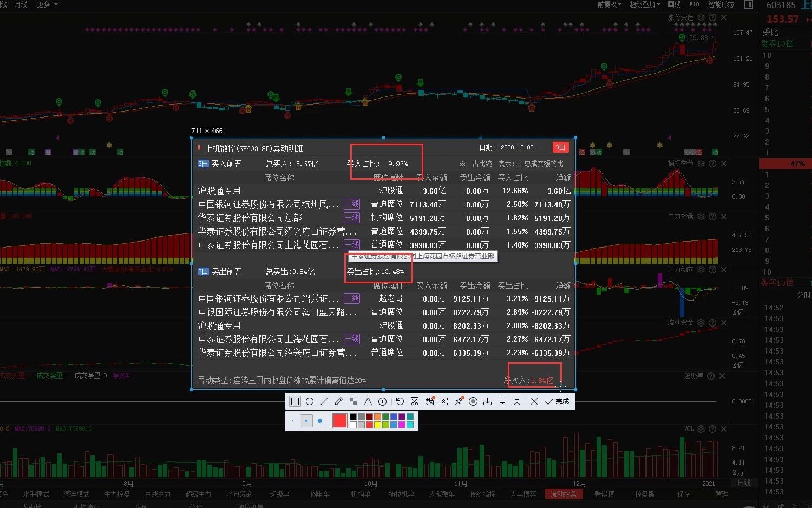Image resolution: width=812 pixels, height=508 pixels.
Task: Select the ellipse annotation tool
Action: [x=310, y=401]
